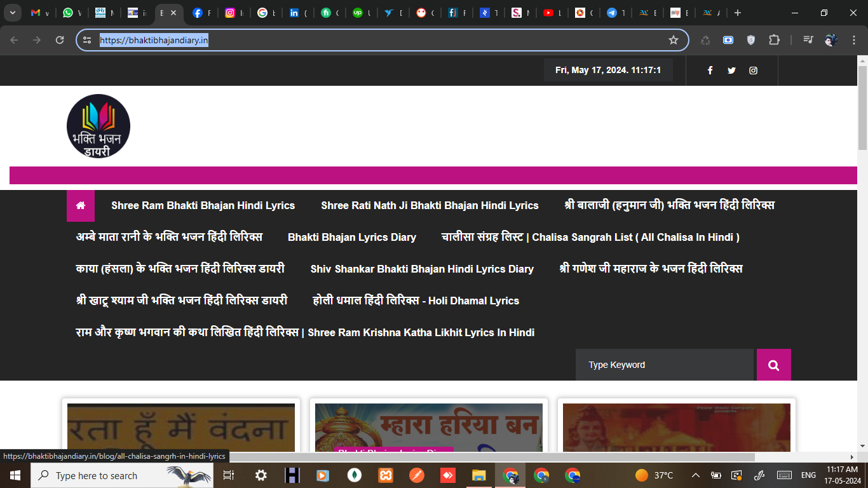Click the blue screen capture extension icon

pos(728,40)
